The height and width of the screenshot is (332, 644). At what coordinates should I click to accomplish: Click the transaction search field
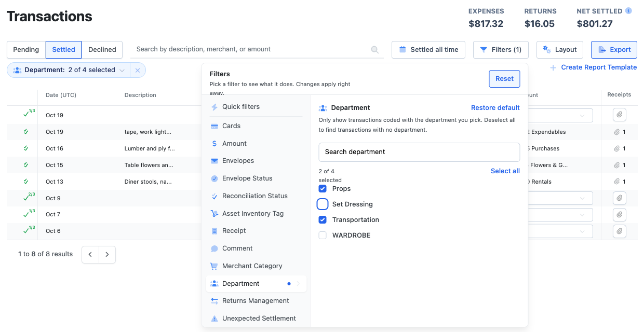[257, 49]
